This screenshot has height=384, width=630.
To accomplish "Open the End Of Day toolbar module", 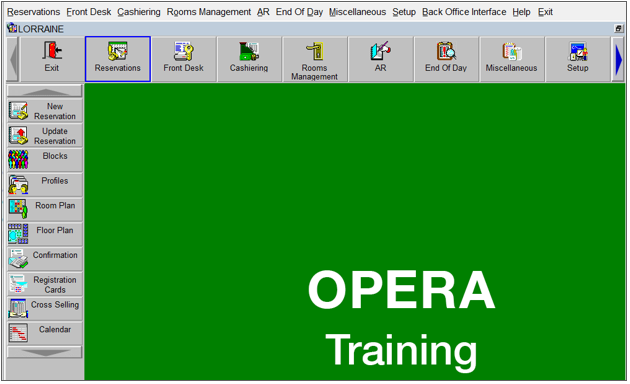I will point(446,59).
